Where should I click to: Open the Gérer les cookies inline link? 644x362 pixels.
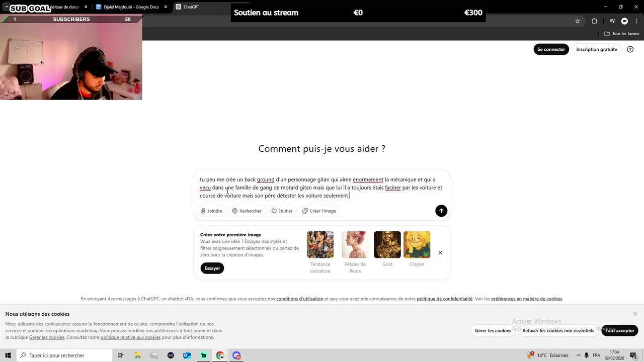point(47,337)
